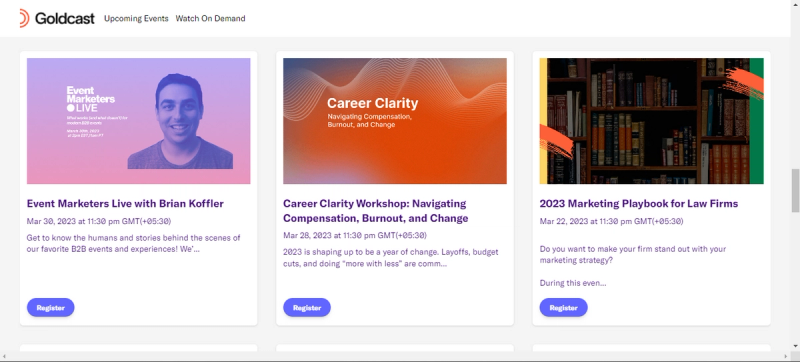Click the vertical scrollbar thumb
The width and height of the screenshot is (800, 362).
tap(795, 190)
